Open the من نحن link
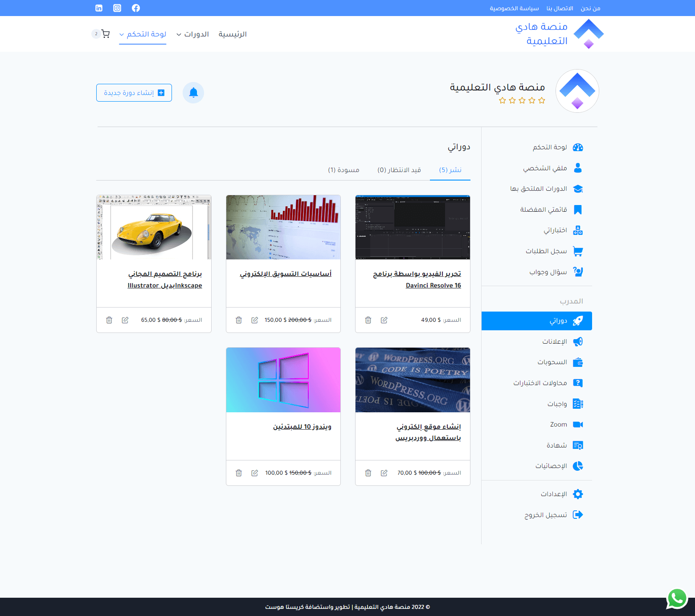Screen dimensions: 695x616 590,8
